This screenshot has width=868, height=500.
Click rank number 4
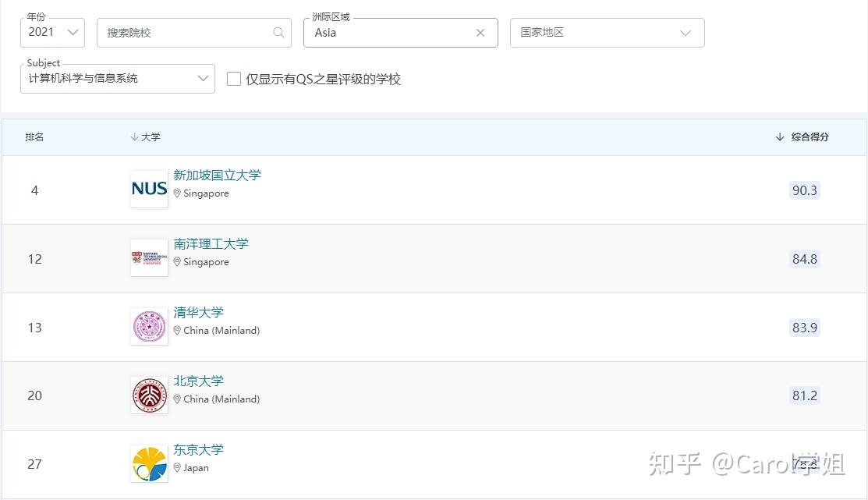(35, 190)
